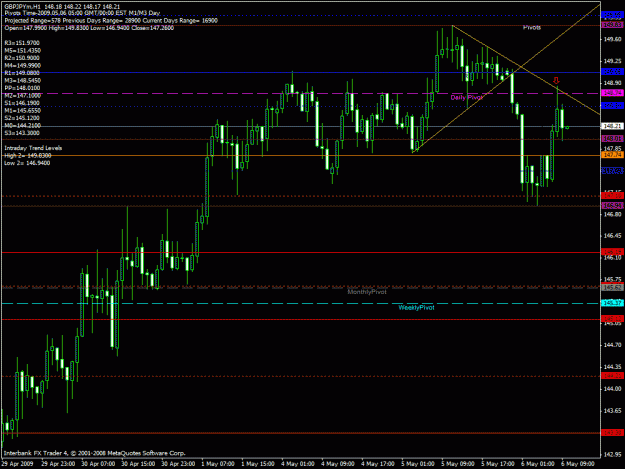
Task: Click the '29 Apr 2009' date label
Action: (x=17, y=464)
